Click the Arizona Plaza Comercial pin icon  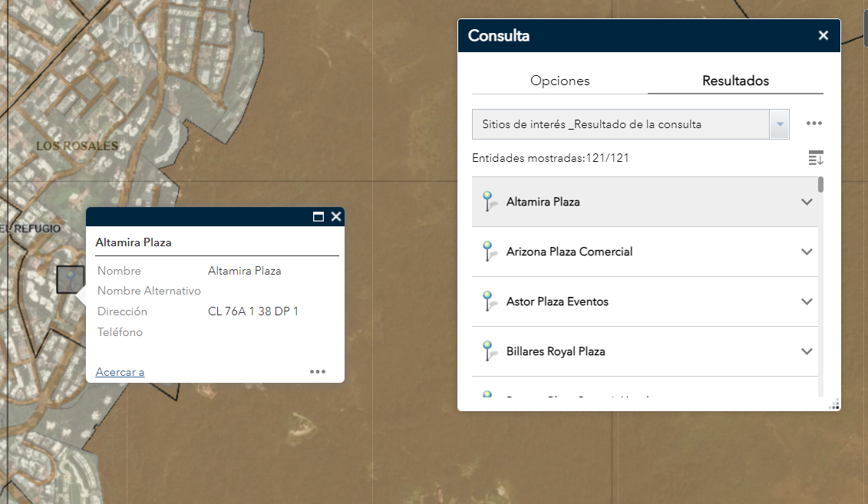tap(487, 252)
